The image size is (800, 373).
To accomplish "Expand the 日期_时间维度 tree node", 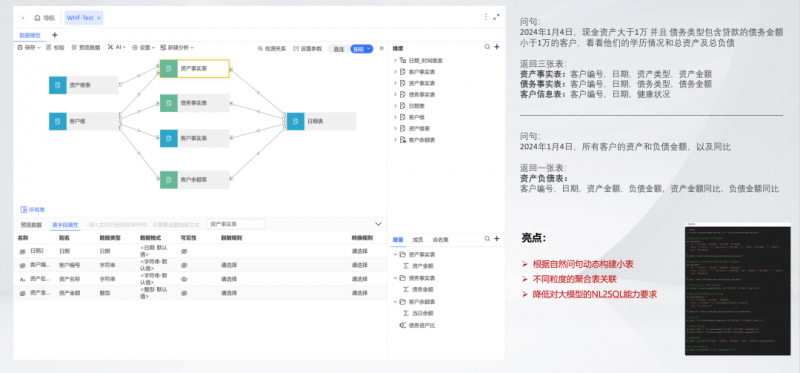I will [395, 60].
